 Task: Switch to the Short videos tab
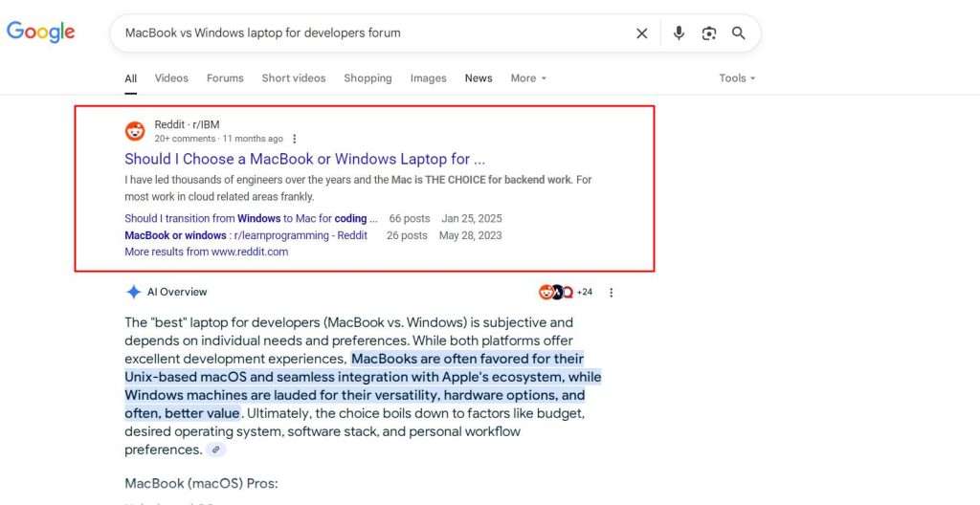[x=294, y=78]
